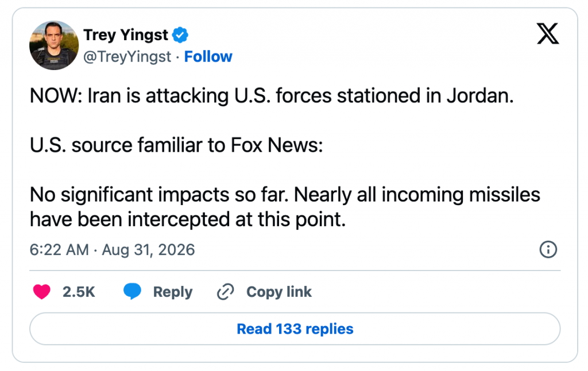Click the blue verified badge
The width and height of the screenshot is (588, 371).
click(180, 35)
